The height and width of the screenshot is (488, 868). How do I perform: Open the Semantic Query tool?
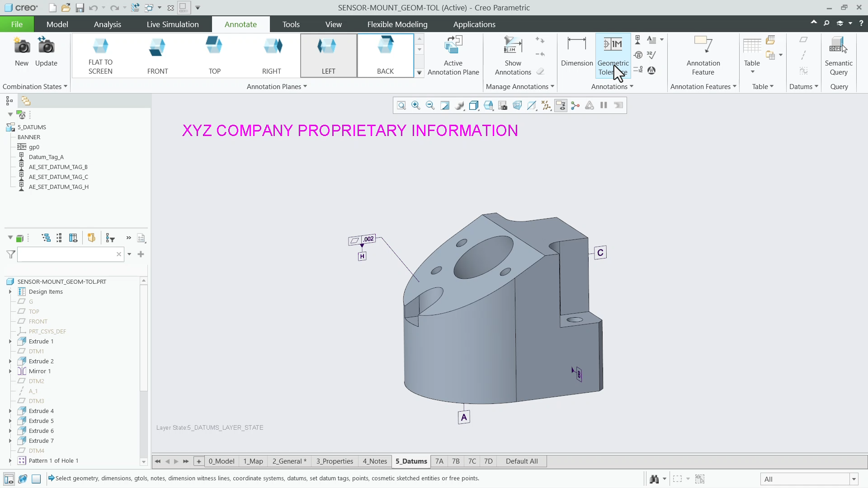pyautogui.click(x=839, y=56)
